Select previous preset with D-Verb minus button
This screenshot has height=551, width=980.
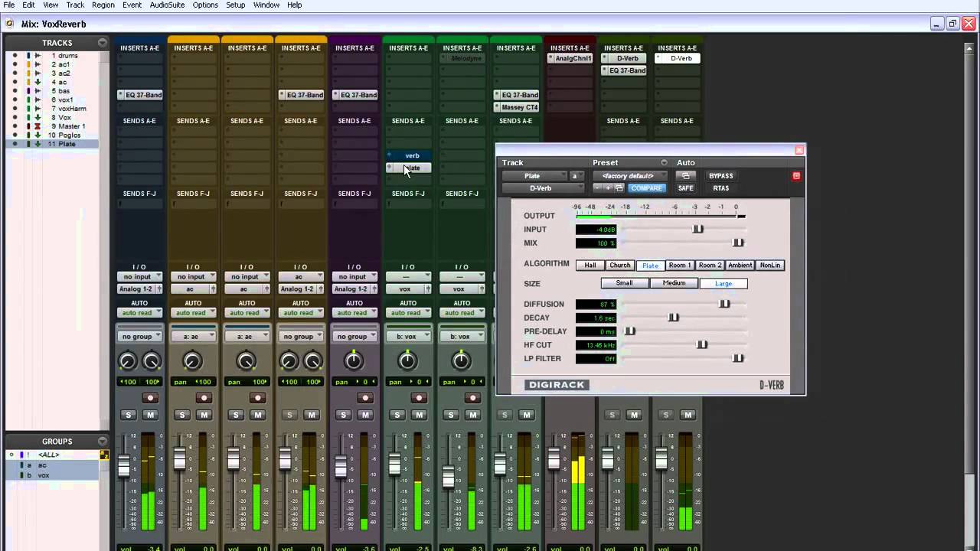(599, 188)
